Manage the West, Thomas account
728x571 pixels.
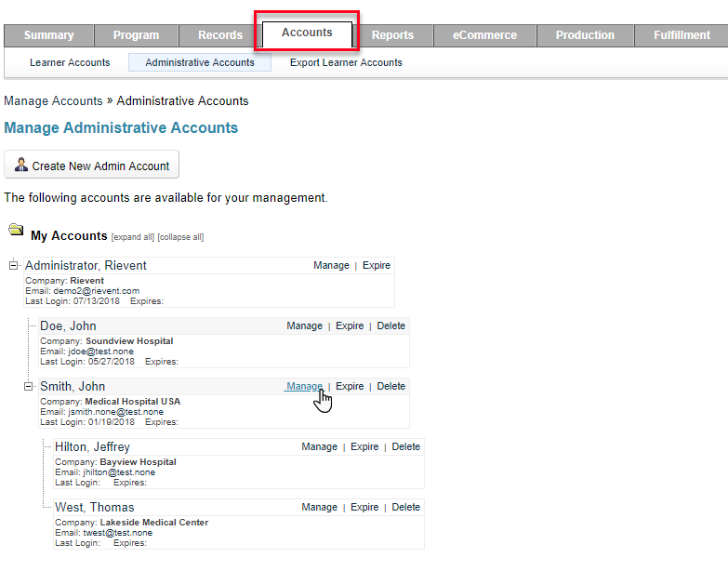[320, 507]
